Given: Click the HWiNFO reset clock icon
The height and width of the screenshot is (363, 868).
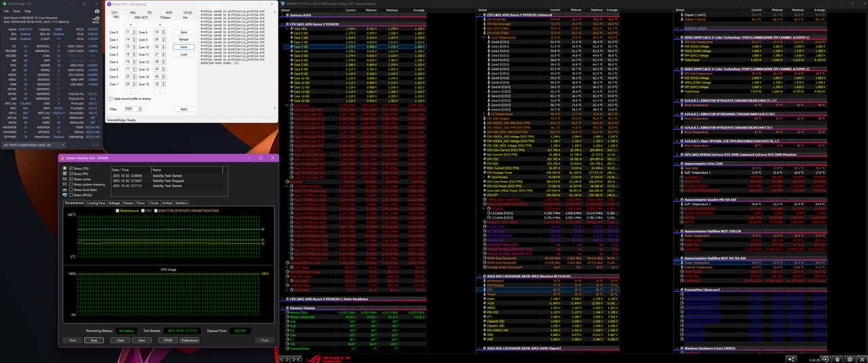Looking at the screenshot, I should coord(825,360).
